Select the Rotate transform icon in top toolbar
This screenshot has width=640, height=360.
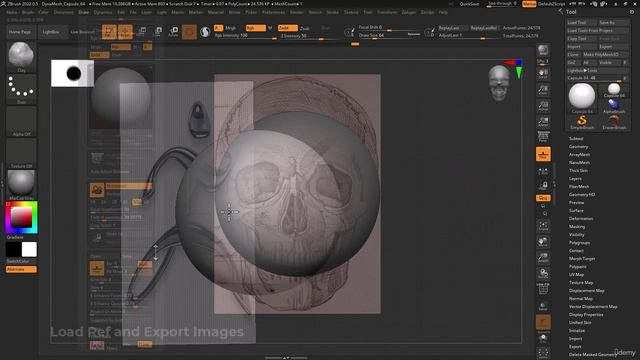[173, 32]
